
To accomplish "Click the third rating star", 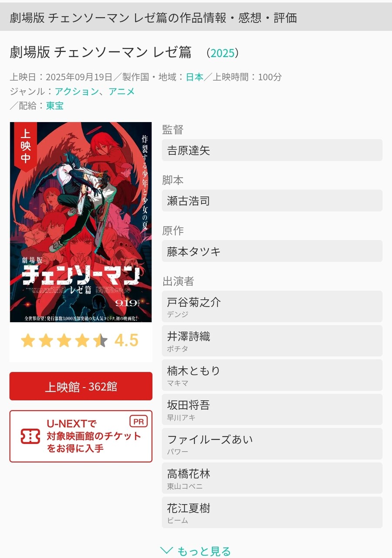I will point(64,340).
